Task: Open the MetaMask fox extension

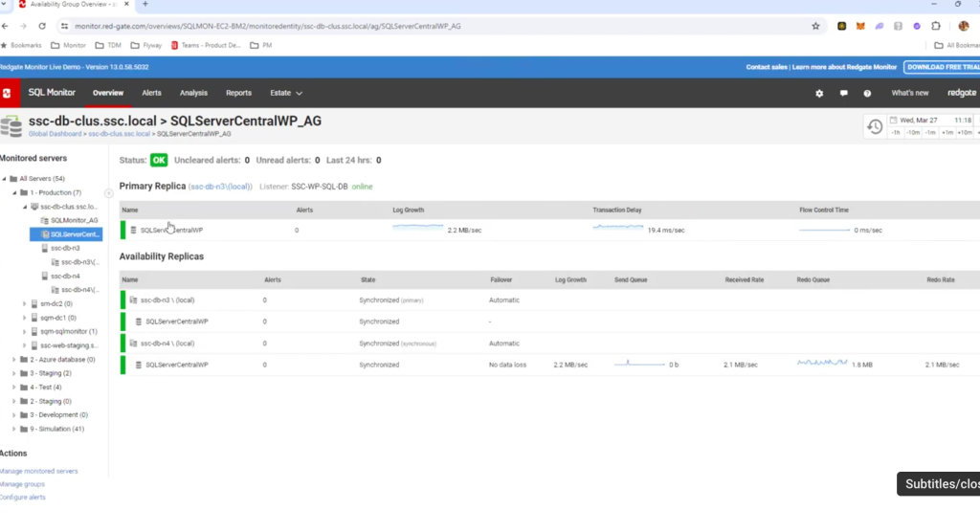Action: pyautogui.click(x=858, y=27)
